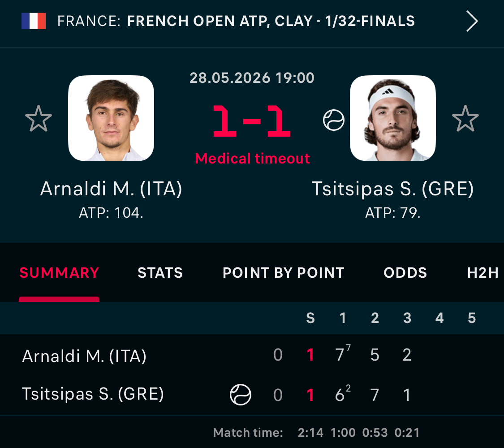Screen dimensions: 504x448
Task: Open Tsitsipas S. (GRE) player name header
Action: click(x=393, y=189)
